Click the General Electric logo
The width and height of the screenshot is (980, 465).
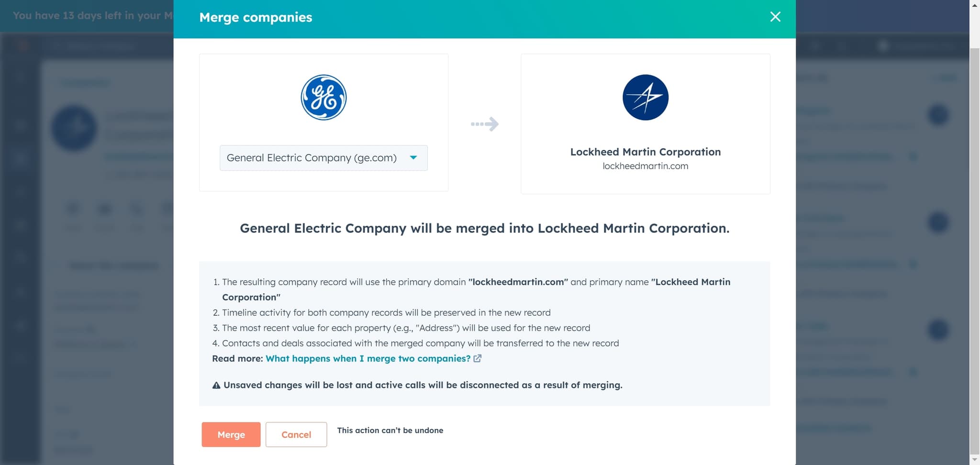point(323,98)
